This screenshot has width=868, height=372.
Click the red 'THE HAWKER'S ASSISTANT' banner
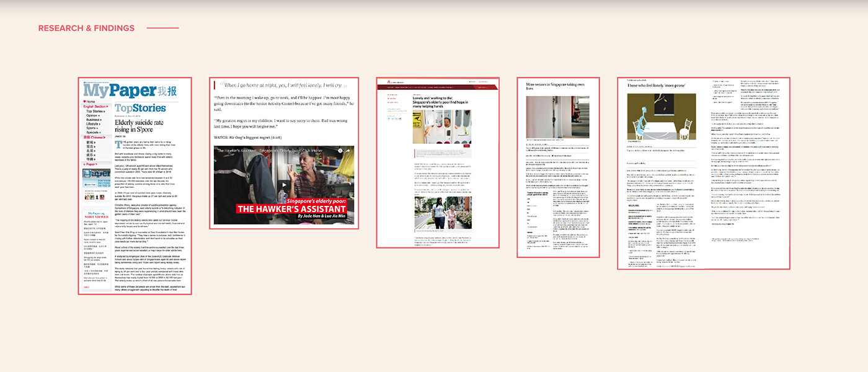291,209
